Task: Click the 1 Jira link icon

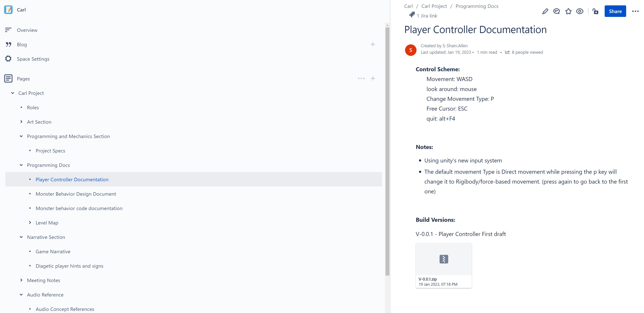Action: point(412,15)
